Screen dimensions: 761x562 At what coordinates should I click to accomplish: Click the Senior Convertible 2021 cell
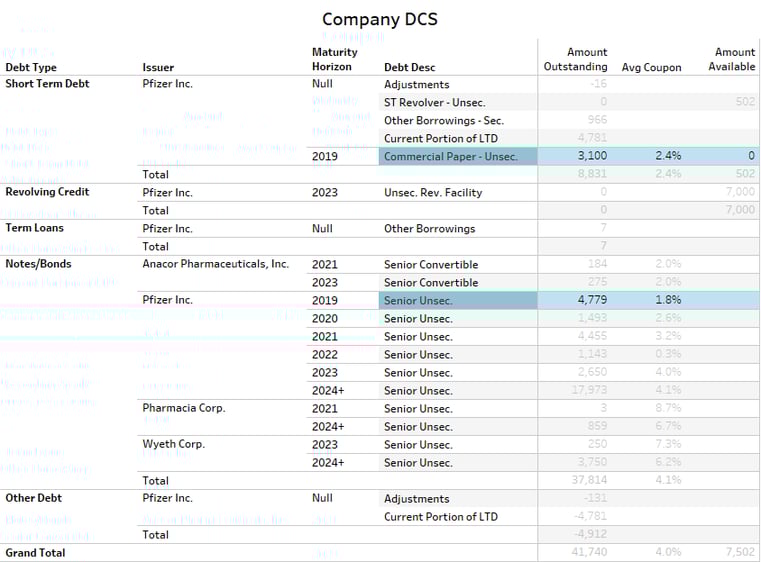tap(431, 264)
